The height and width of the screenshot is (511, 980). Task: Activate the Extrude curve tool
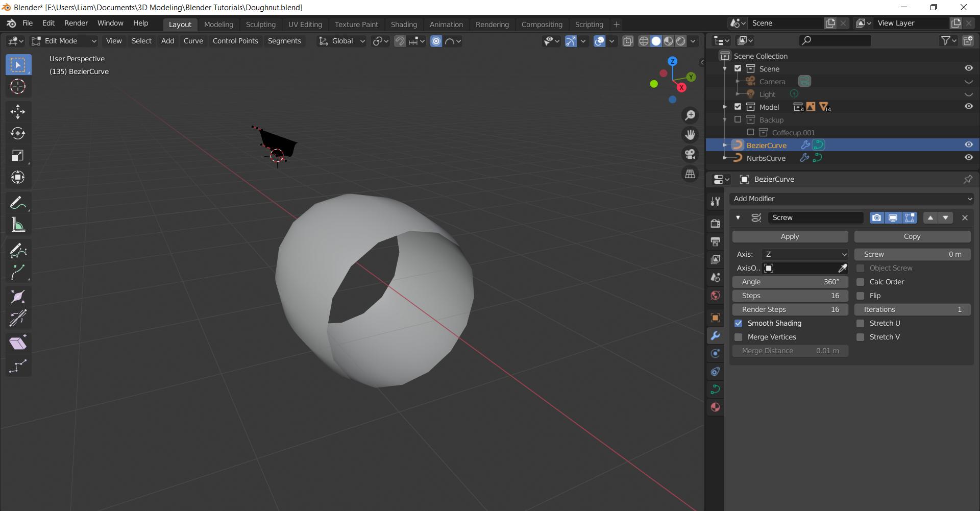(x=18, y=272)
